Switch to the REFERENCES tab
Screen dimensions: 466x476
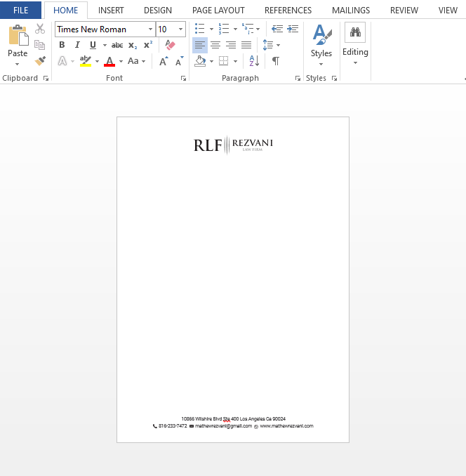pos(288,11)
